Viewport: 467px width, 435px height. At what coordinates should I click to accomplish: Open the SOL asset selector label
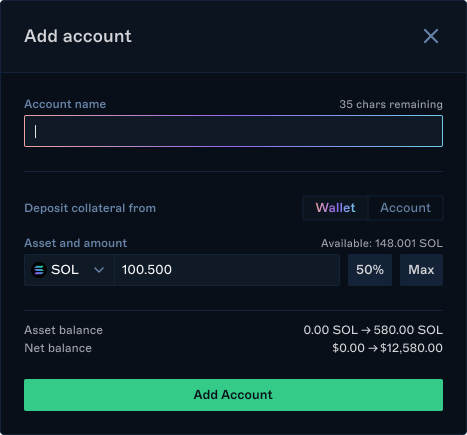65,270
